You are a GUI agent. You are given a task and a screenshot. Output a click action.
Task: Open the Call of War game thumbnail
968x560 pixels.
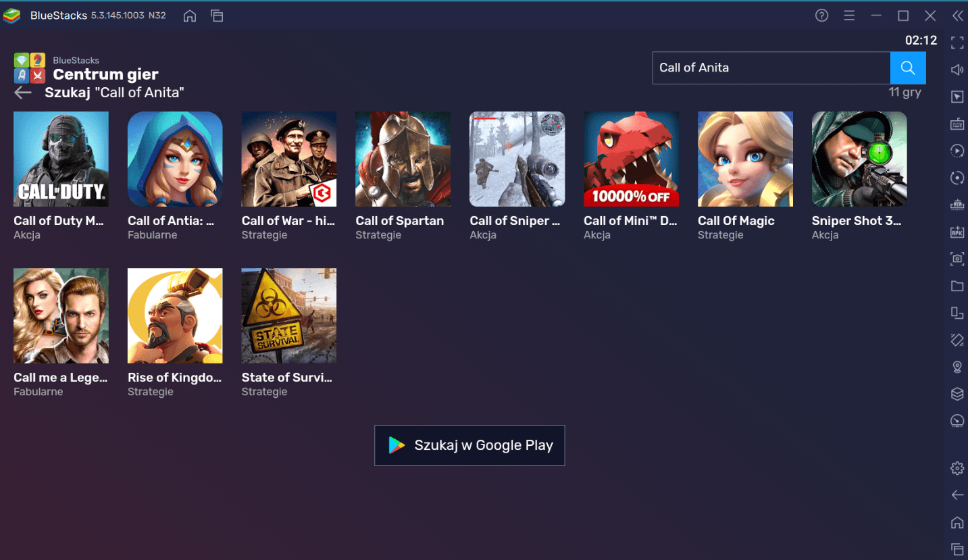[x=289, y=159]
